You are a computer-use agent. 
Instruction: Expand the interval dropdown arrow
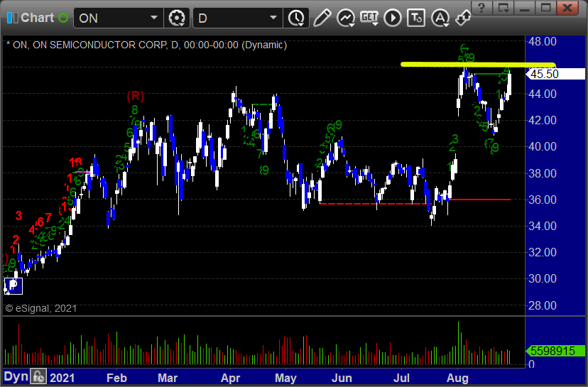[273, 18]
